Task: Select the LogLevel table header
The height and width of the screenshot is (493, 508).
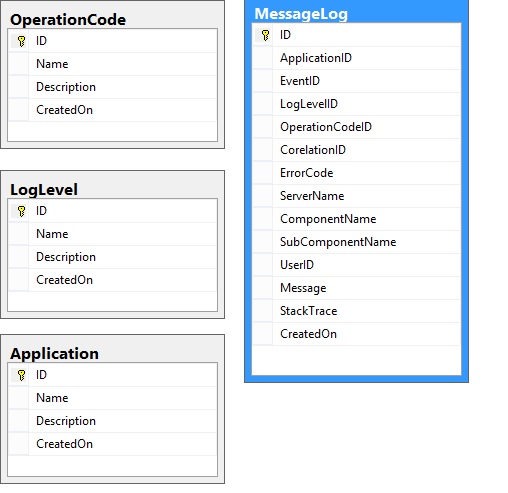Action: click(112, 189)
